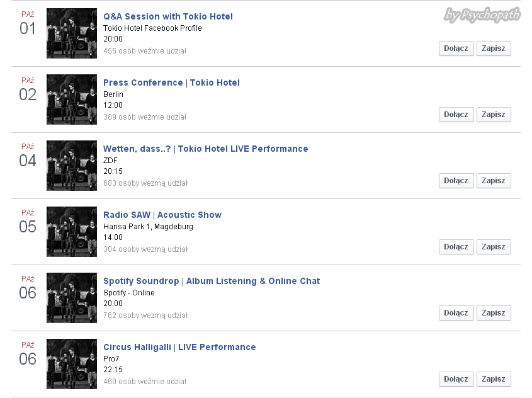Save the Circus Halligalli event via Zapisz
The image size is (532, 398).
494,379
